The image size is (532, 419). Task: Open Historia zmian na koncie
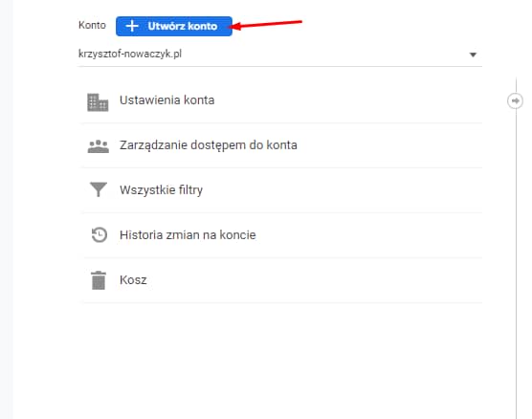188,234
